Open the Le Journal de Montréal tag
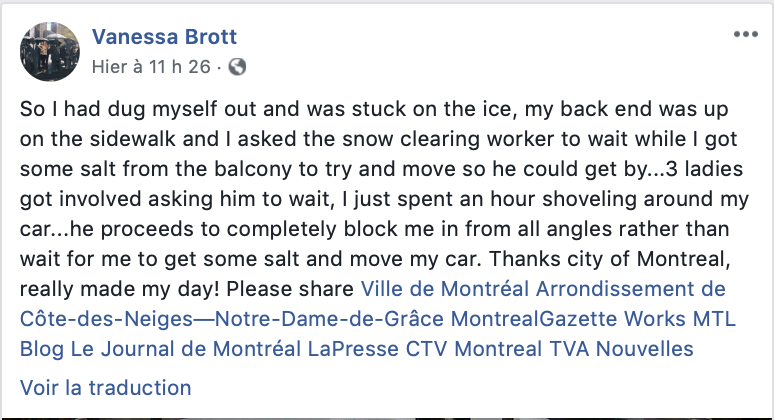 pos(186,349)
